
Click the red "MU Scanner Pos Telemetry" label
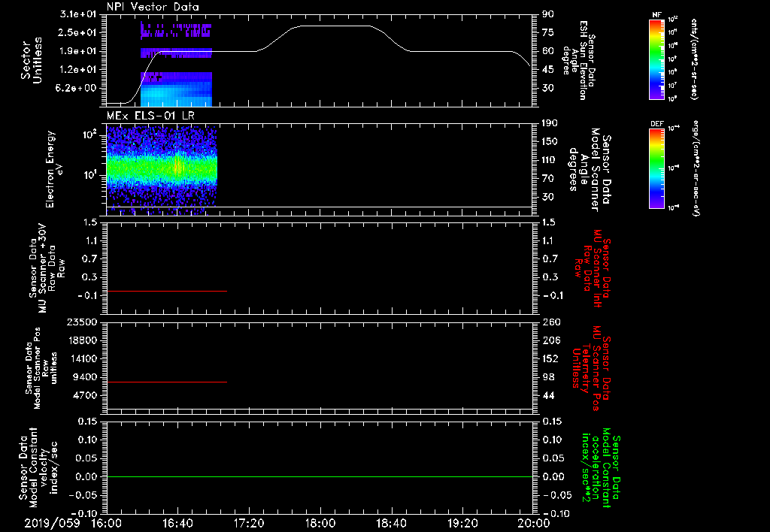[593, 368]
